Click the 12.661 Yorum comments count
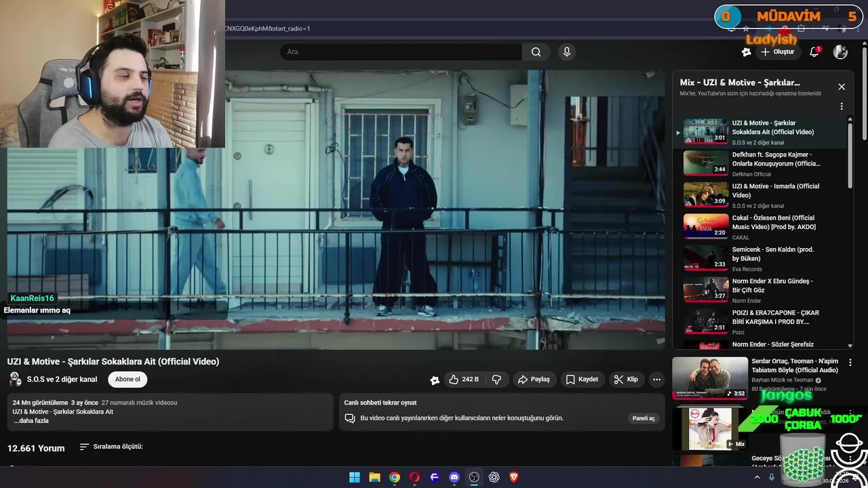 point(36,448)
